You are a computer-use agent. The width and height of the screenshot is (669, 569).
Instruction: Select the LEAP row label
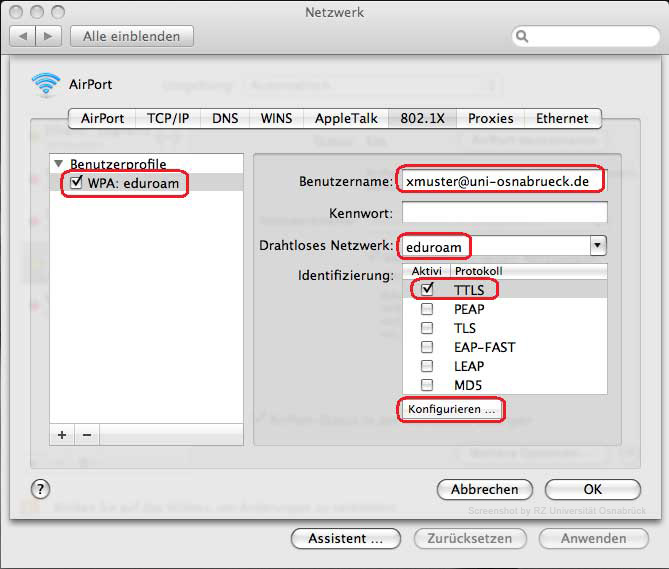[x=469, y=366]
